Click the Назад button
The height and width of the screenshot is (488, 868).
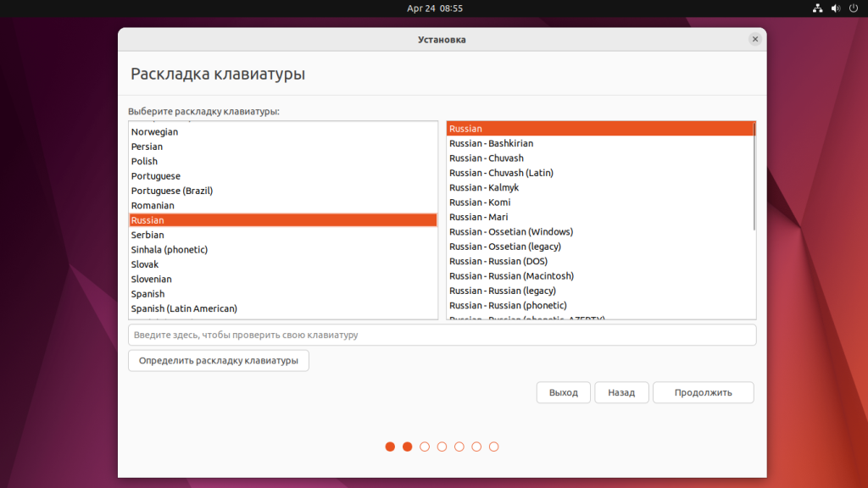(621, 392)
